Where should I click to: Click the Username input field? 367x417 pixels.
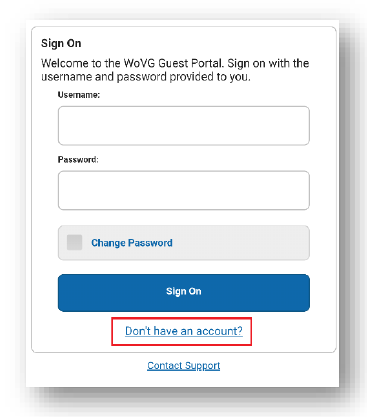(184, 126)
